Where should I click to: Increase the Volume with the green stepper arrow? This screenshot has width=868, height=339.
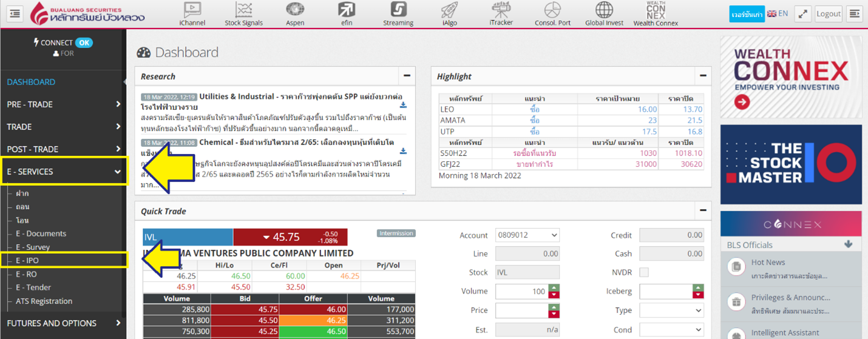tap(554, 288)
